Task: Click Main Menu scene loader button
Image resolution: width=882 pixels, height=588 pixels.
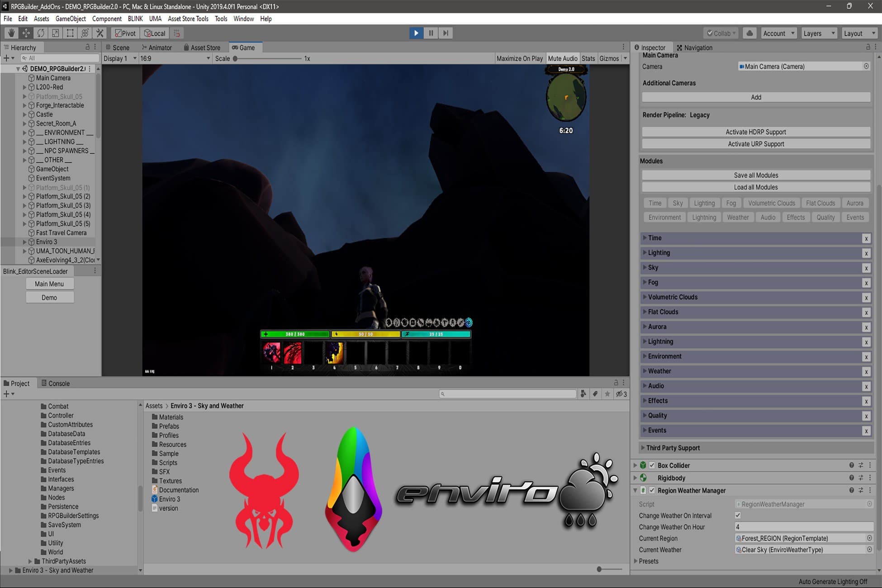Action: [x=49, y=284]
